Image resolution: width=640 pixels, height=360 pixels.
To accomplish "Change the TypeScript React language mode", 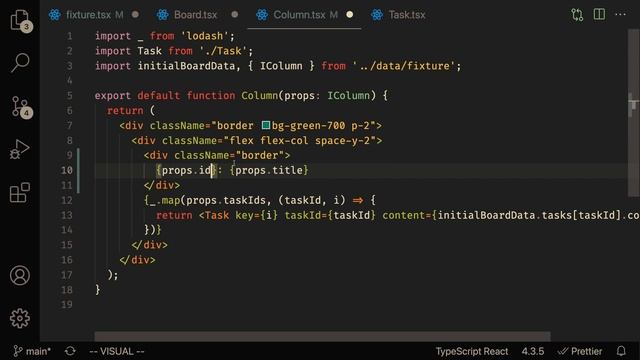I will click(471, 351).
